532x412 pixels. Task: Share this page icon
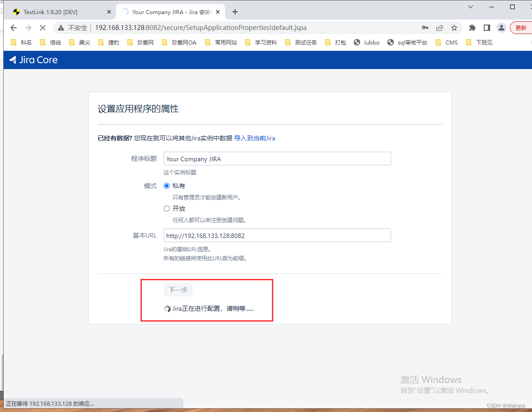[x=440, y=28]
